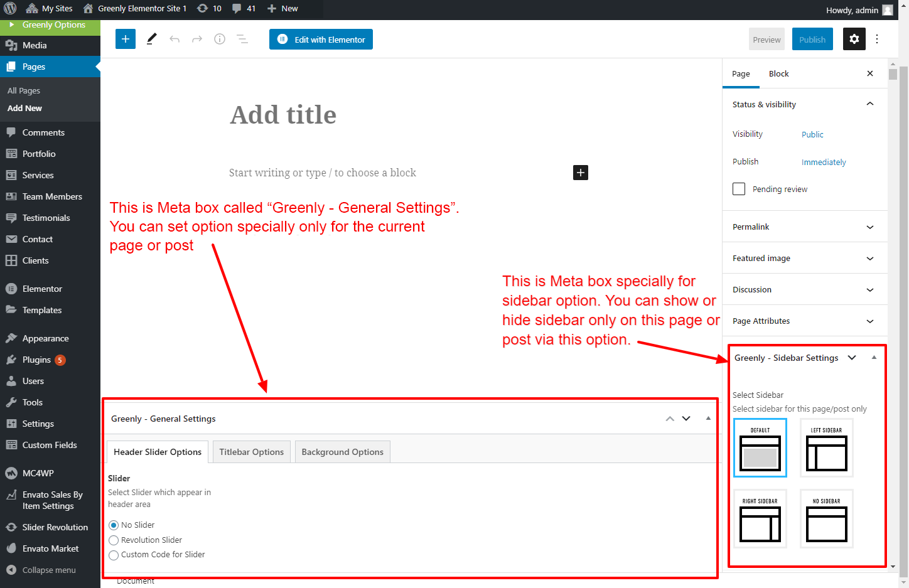The height and width of the screenshot is (588, 909).
Task: Select the Left Sidebar layout thumbnail
Action: 826,448
